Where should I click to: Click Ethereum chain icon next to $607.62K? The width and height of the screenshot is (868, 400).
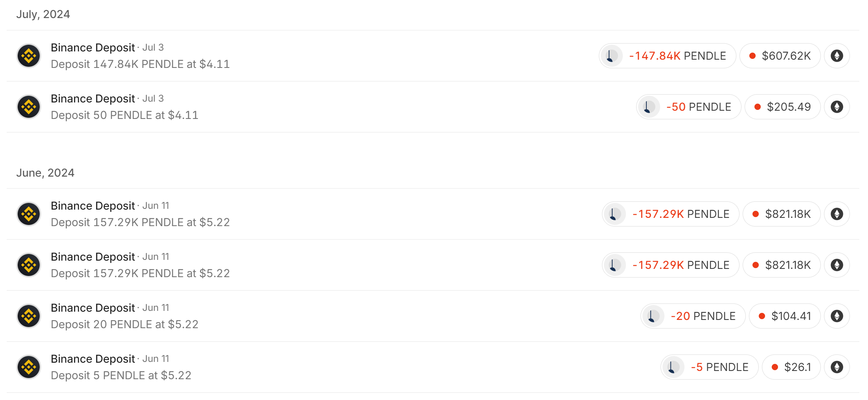click(x=837, y=56)
